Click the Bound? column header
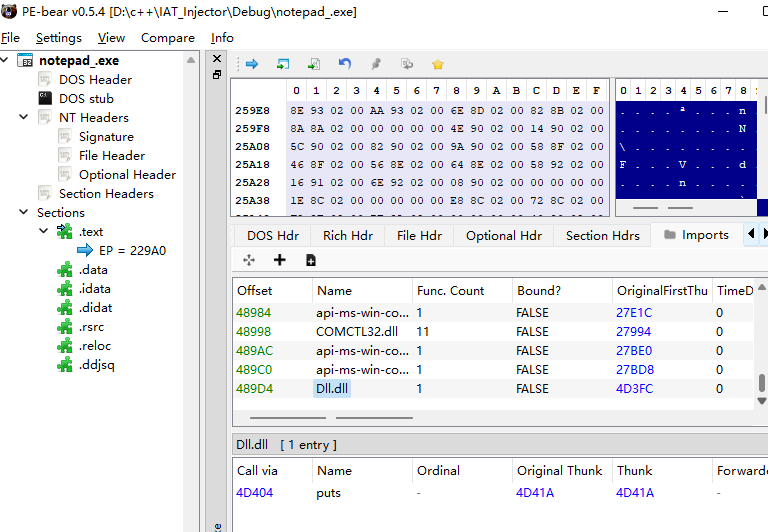Viewport: 768px width, 532px height. (562, 290)
